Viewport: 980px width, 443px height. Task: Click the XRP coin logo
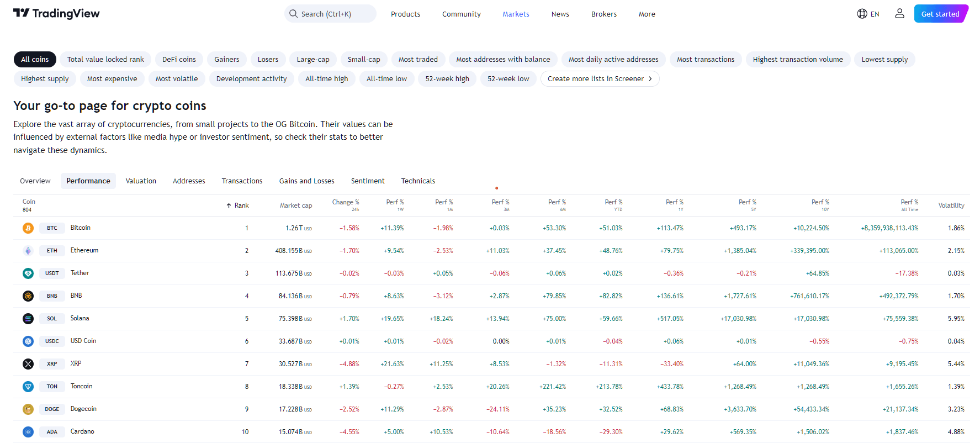pos(28,364)
